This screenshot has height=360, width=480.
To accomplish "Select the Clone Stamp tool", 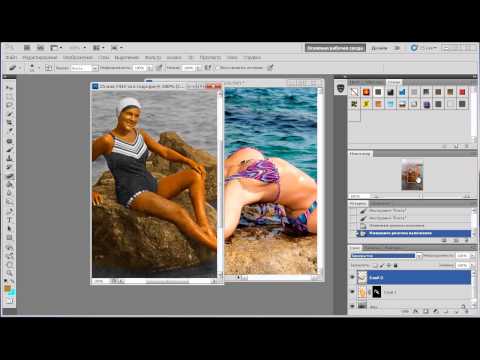I will coord(9,158).
